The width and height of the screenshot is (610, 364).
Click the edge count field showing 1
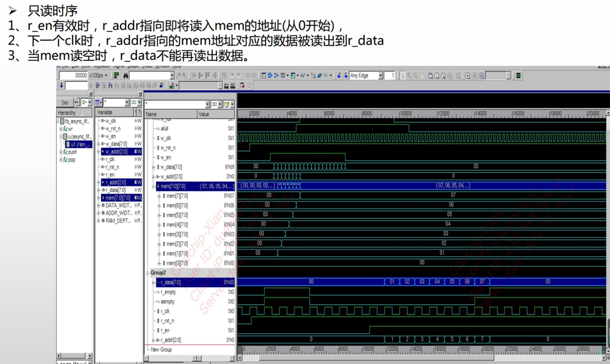(389, 76)
